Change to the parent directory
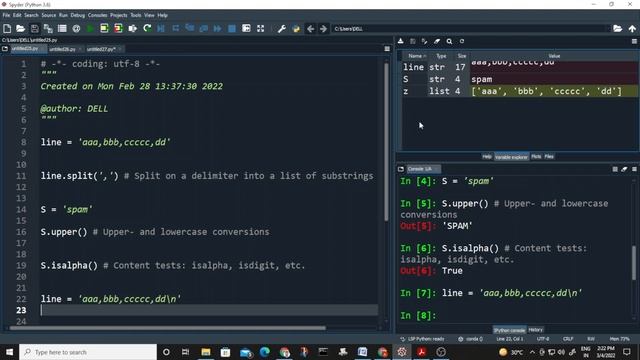 (632, 29)
